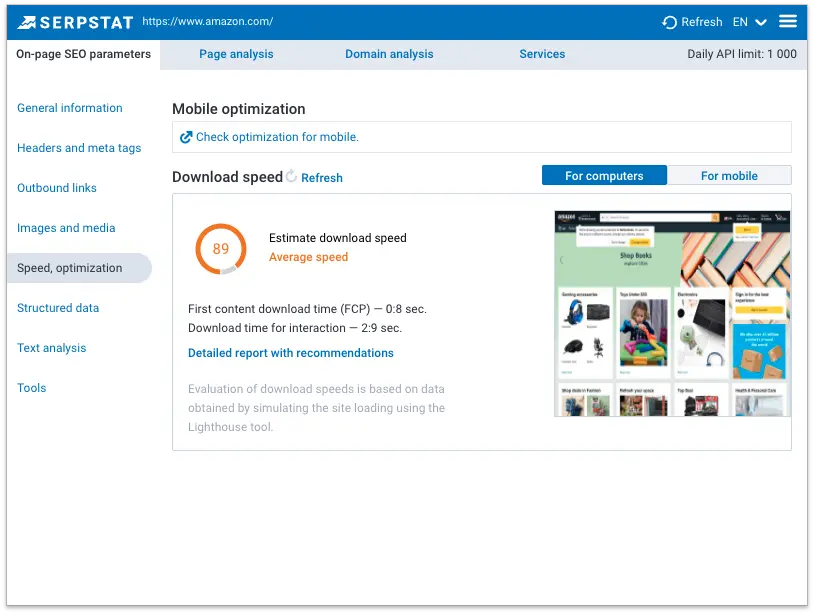The height and width of the screenshot is (614, 814).
Task: Open the Structured data sidebar section
Action: [x=58, y=308]
